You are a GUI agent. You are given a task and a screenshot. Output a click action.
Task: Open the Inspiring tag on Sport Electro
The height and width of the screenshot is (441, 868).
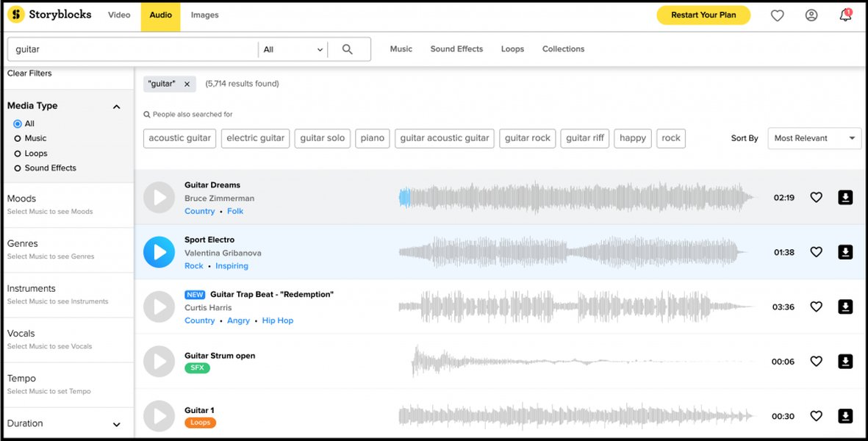click(232, 266)
